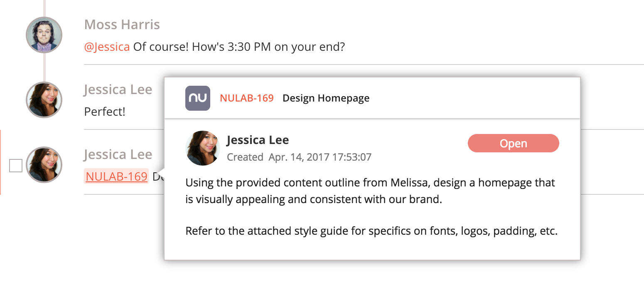This screenshot has width=644, height=283.
Task: Click the issue description about content outline
Action: (x=370, y=191)
